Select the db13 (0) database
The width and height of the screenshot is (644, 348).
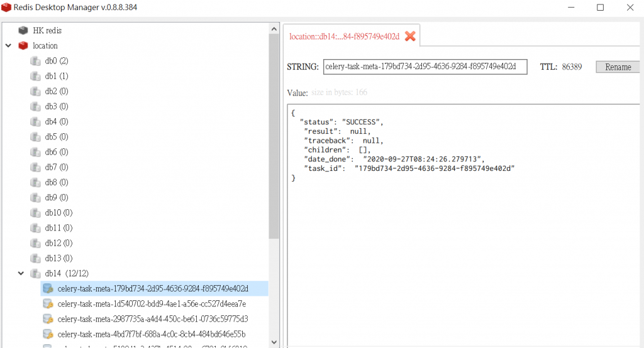point(58,258)
